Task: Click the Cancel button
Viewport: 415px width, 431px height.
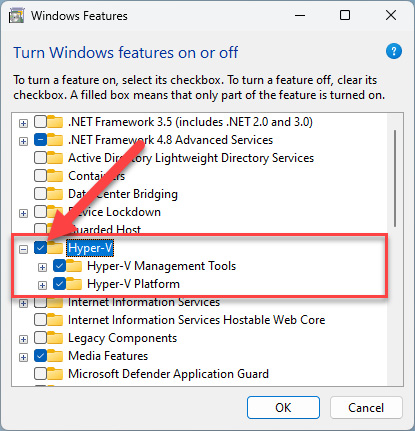Action: pyautogui.click(x=366, y=407)
